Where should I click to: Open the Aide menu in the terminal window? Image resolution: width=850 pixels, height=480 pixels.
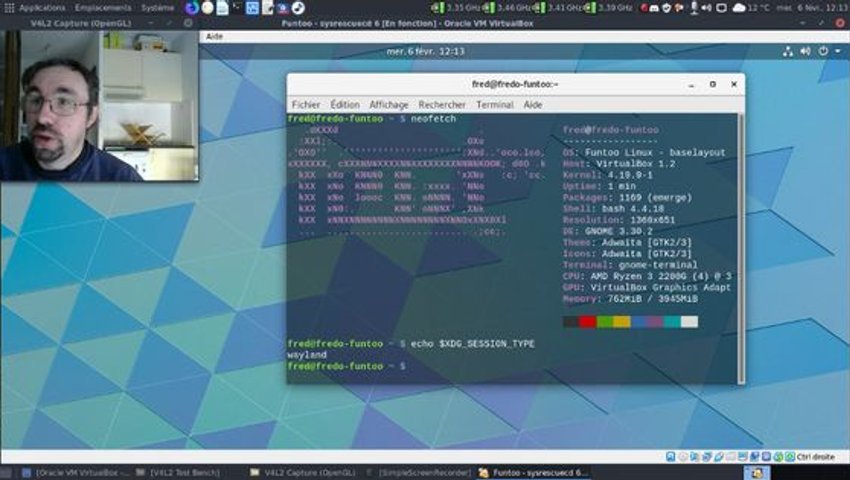[533, 104]
